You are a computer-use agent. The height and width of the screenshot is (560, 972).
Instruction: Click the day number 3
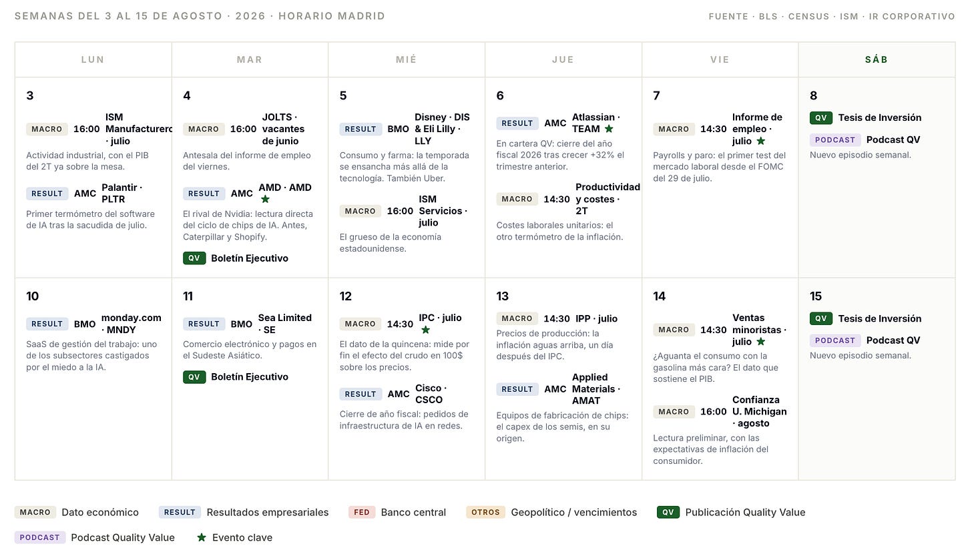point(30,95)
